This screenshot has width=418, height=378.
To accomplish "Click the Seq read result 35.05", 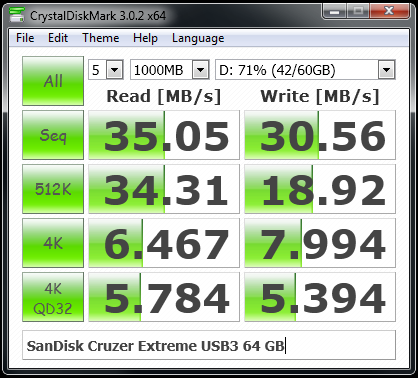I will point(164,135).
